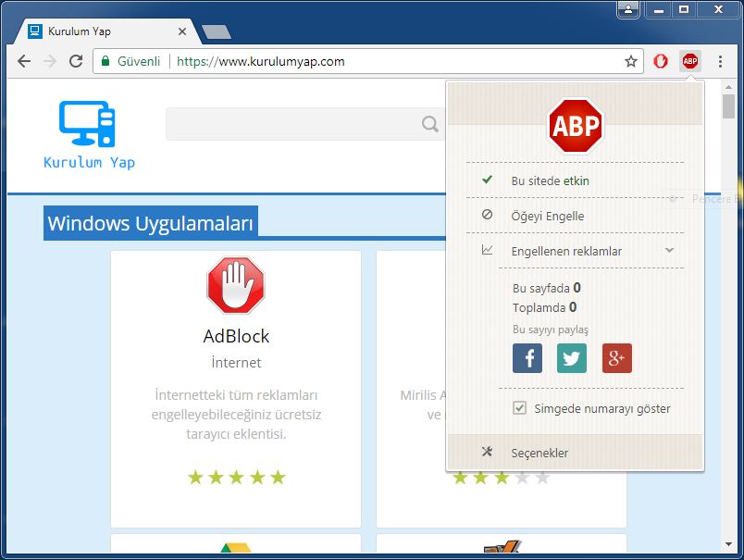Click the Kurulum Yap computer logo
Screen dimensions: 744x560
coord(87,123)
